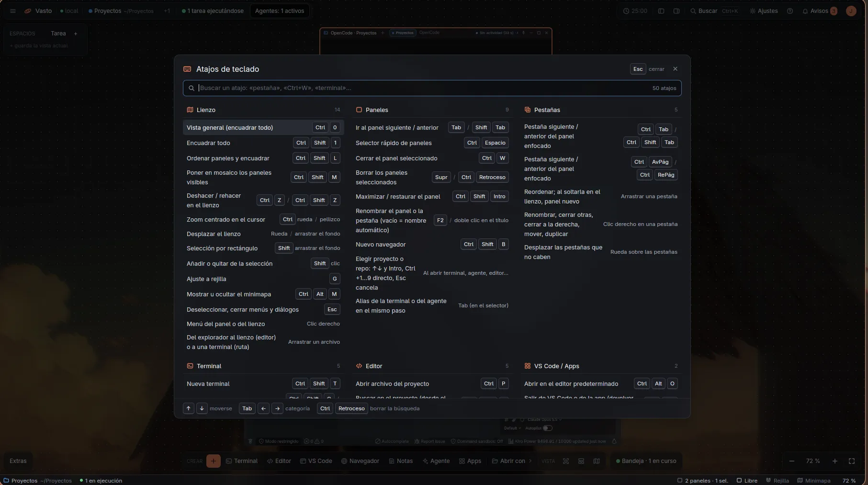Open the Agentes: 1 activos button
The width and height of the screenshot is (868, 485).
coord(280,11)
